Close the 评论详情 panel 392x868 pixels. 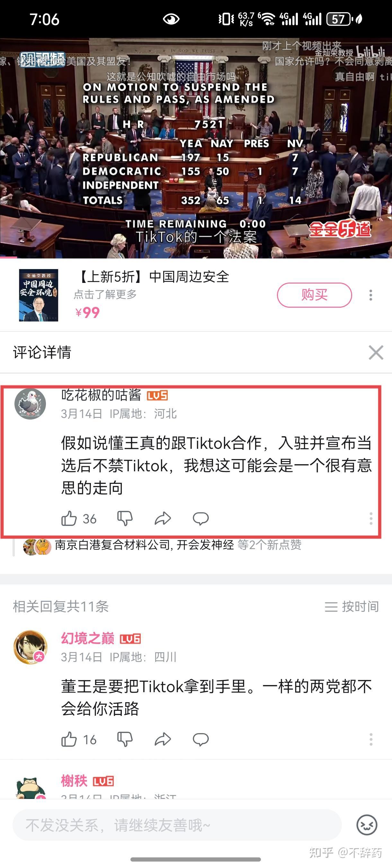tap(376, 352)
